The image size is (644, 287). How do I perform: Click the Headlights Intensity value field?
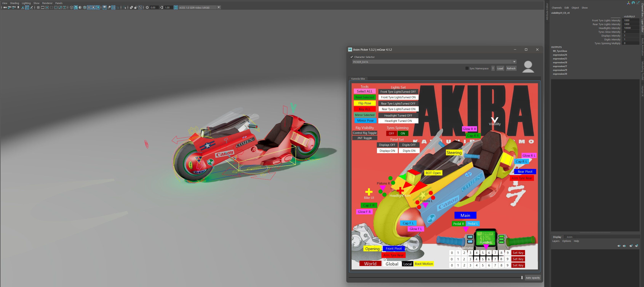pos(630,28)
